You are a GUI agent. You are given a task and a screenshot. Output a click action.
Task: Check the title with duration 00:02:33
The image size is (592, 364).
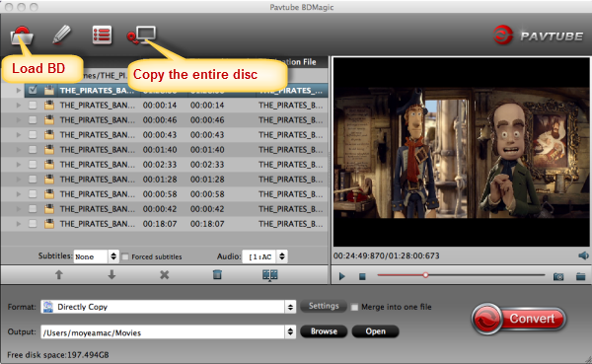(33, 165)
